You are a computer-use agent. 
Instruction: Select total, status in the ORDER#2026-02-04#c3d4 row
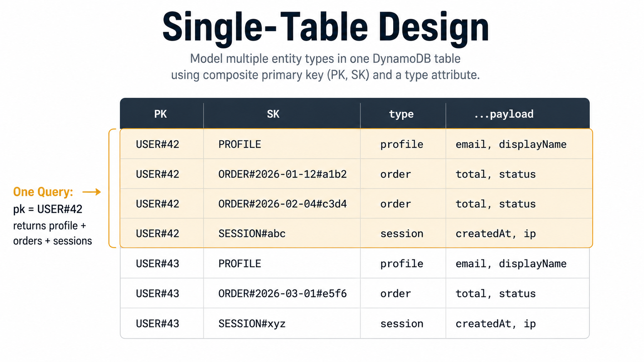pyautogui.click(x=496, y=204)
